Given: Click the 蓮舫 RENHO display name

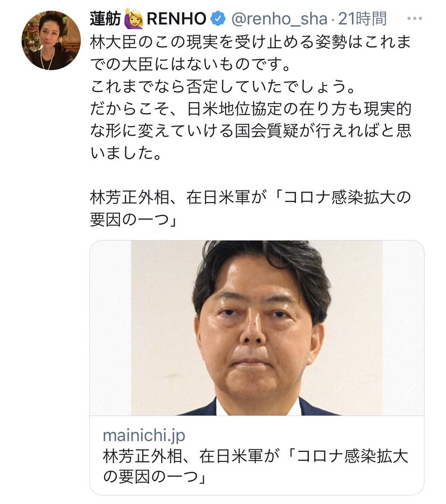Looking at the screenshot, I should [148, 18].
